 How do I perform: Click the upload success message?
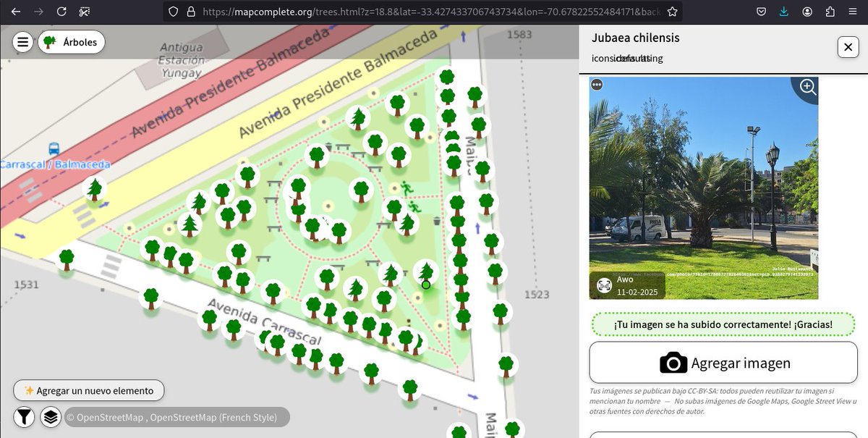click(723, 324)
